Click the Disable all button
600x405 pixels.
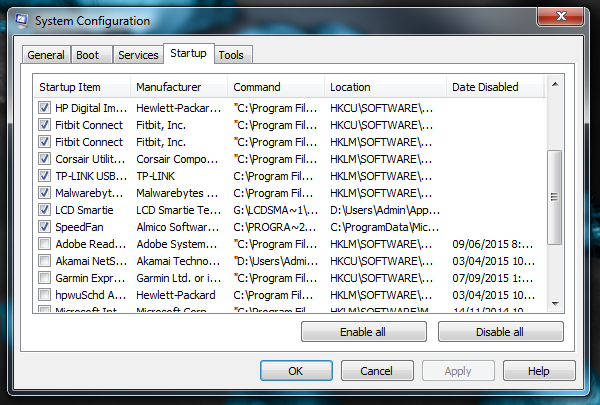tap(501, 332)
